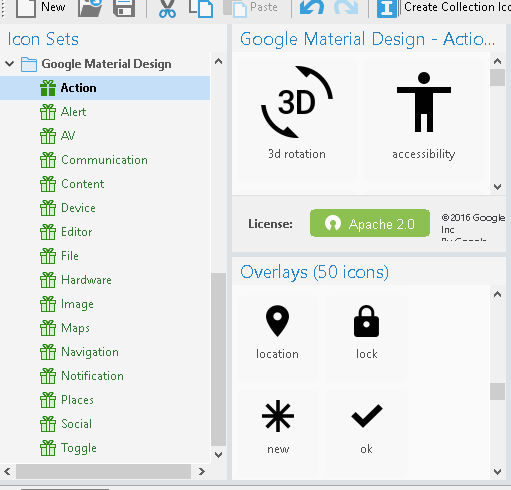Click the Redo arrow icon

346,7
